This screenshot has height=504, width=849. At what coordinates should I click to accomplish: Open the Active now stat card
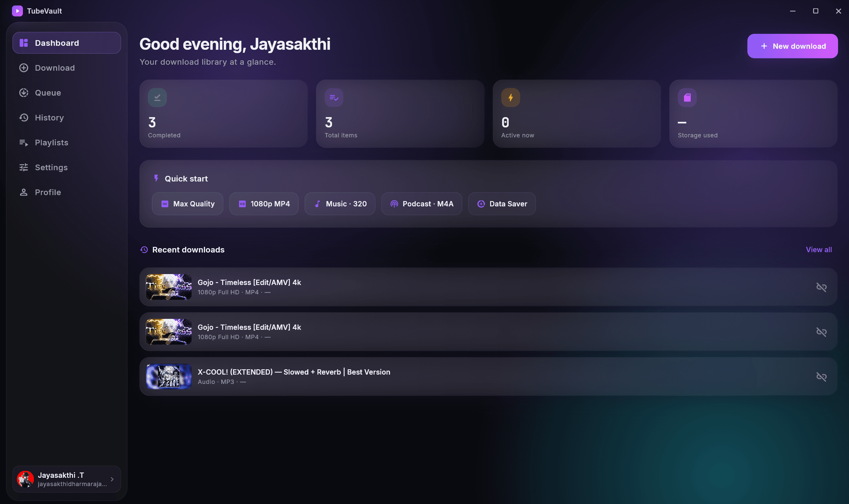tap(577, 113)
